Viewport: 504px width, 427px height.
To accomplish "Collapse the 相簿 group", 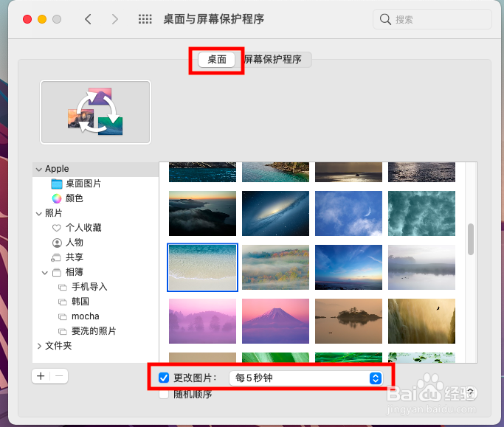I will click(x=45, y=273).
